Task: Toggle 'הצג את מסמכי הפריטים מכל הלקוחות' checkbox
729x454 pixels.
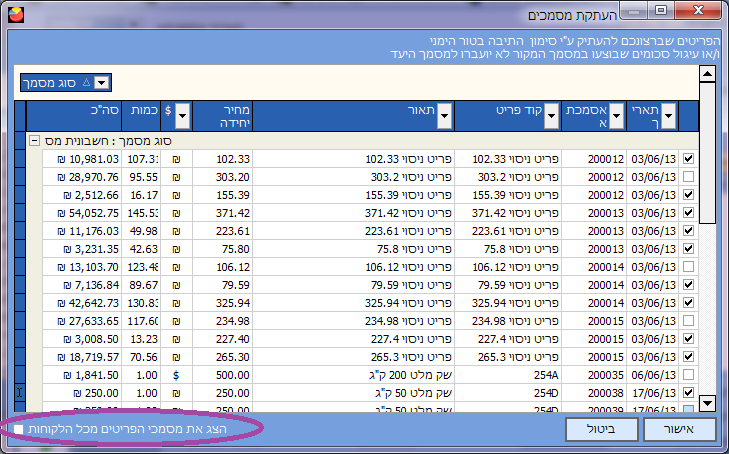Action: coord(20,428)
